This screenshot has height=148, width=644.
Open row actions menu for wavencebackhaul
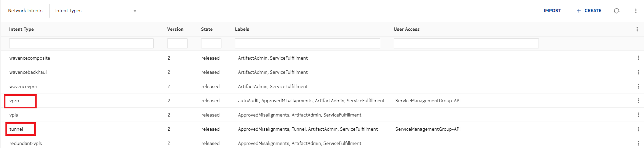pos(638,72)
